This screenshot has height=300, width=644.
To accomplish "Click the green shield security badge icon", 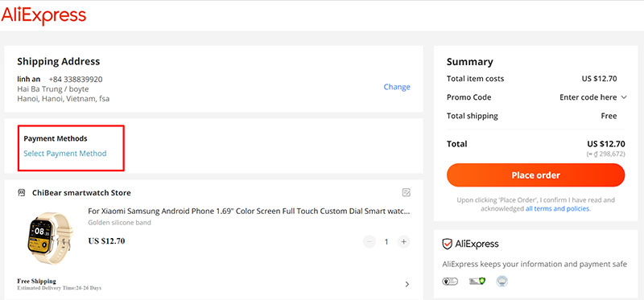I will [477, 282].
